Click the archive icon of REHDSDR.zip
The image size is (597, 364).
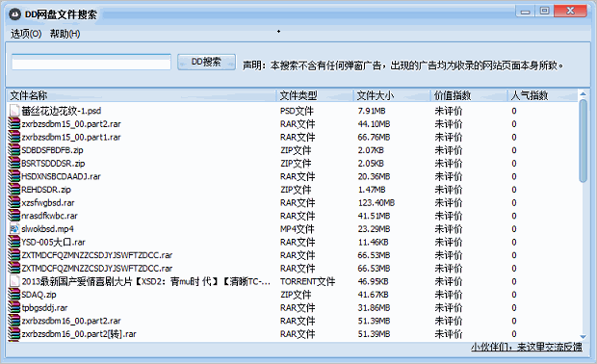click(x=14, y=190)
